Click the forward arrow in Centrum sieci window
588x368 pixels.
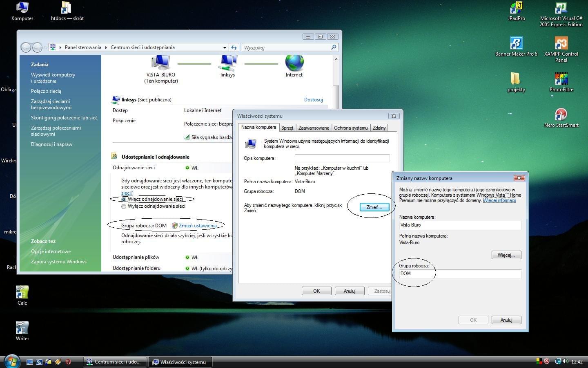coord(37,47)
